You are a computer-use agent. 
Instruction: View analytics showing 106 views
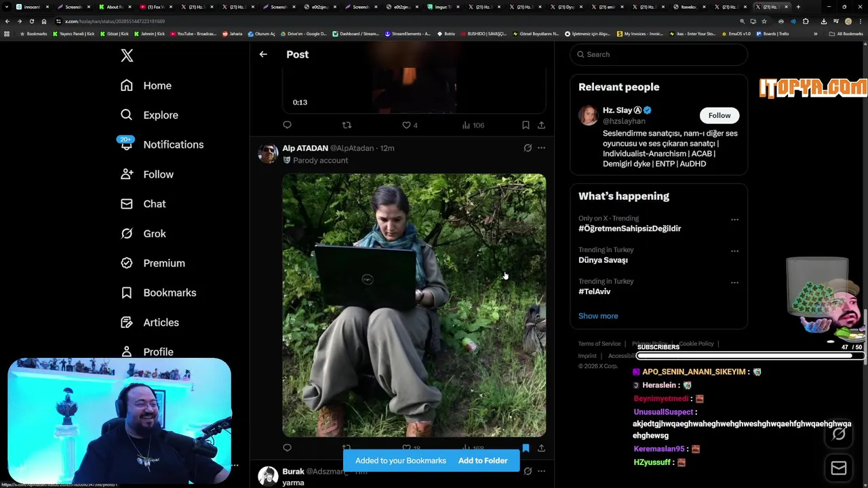pyautogui.click(x=473, y=125)
